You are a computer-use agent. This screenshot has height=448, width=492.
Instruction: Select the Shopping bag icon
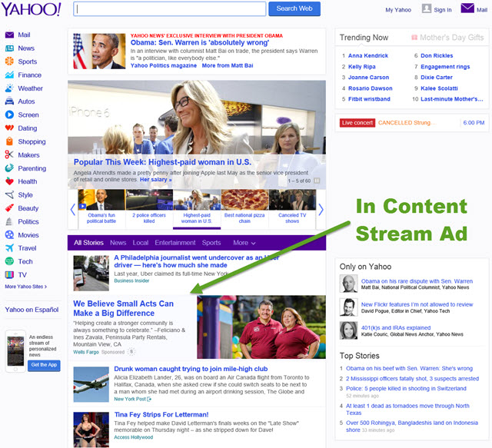click(9, 141)
